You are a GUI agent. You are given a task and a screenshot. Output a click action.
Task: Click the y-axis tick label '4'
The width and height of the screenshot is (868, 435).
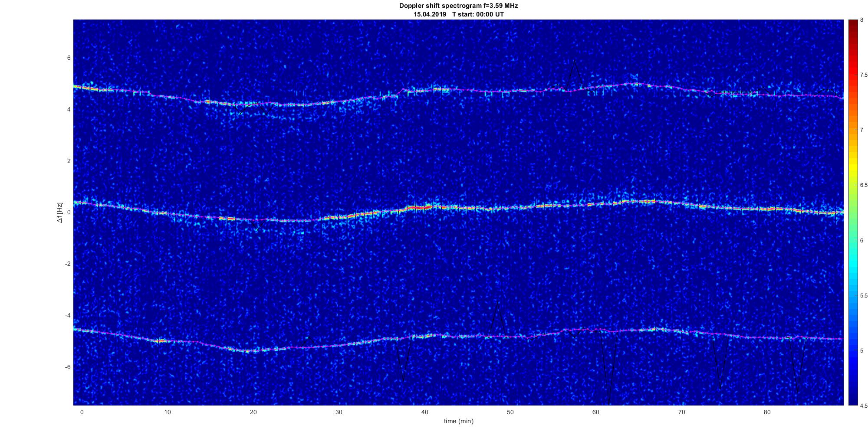69,110
